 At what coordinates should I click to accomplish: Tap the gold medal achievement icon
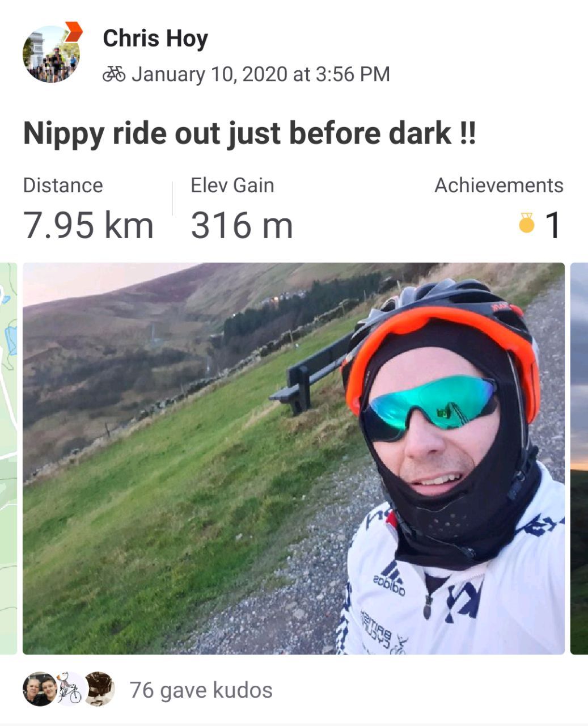click(527, 223)
